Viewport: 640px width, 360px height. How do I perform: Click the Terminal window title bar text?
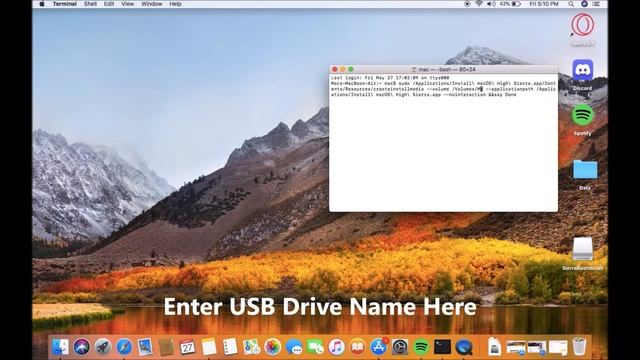(x=447, y=69)
